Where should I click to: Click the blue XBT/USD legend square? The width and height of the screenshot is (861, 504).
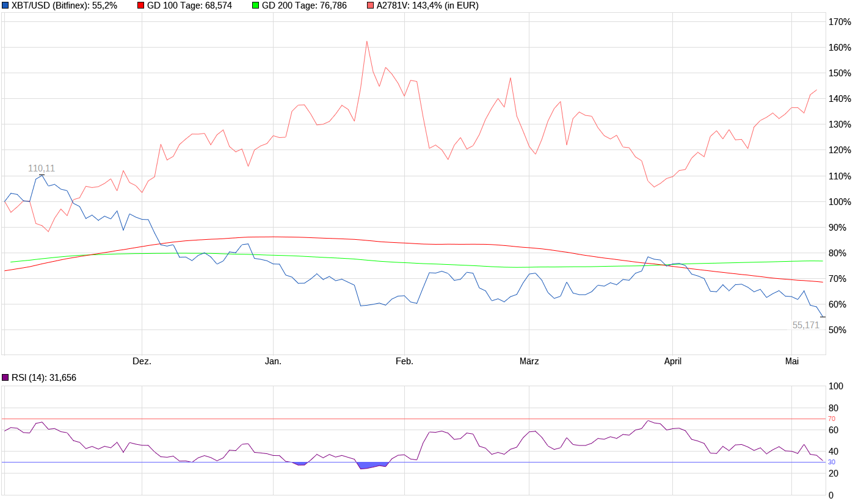coord(5,5)
